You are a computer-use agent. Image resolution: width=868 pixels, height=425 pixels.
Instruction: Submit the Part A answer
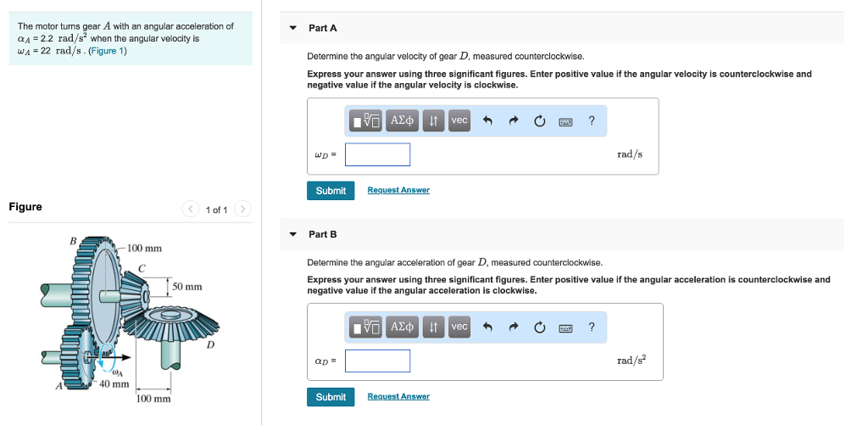coord(331,191)
